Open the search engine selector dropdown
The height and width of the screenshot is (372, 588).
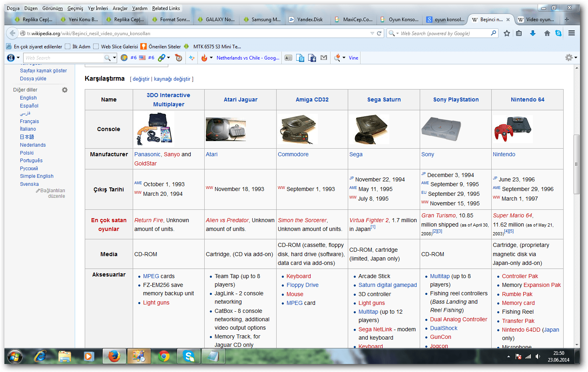[x=394, y=34]
